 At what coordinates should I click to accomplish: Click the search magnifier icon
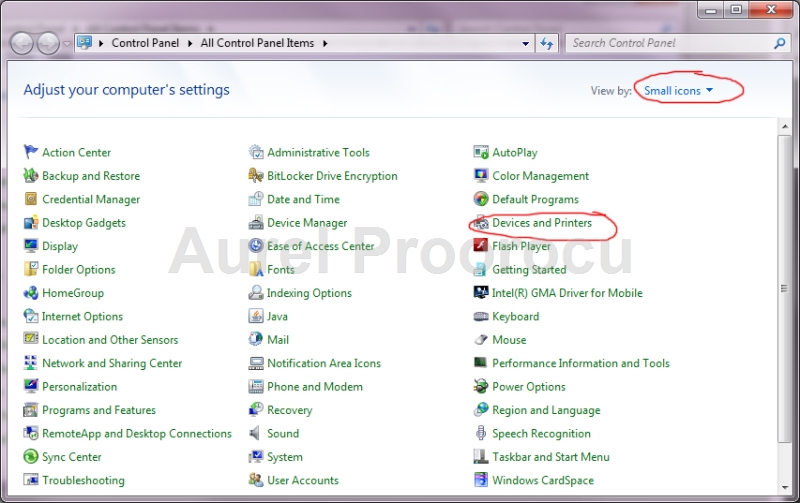[779, 43]
